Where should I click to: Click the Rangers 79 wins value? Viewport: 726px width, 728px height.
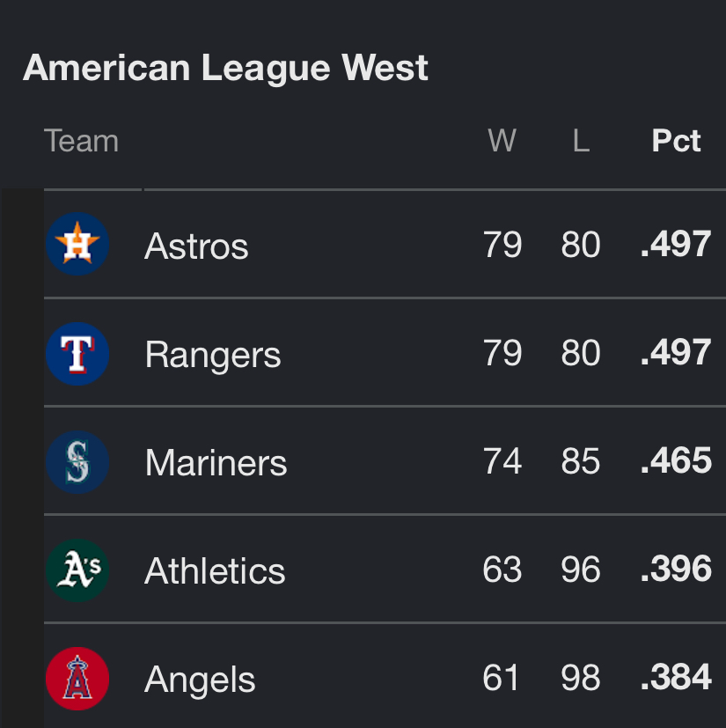click(x=502, y=352)
